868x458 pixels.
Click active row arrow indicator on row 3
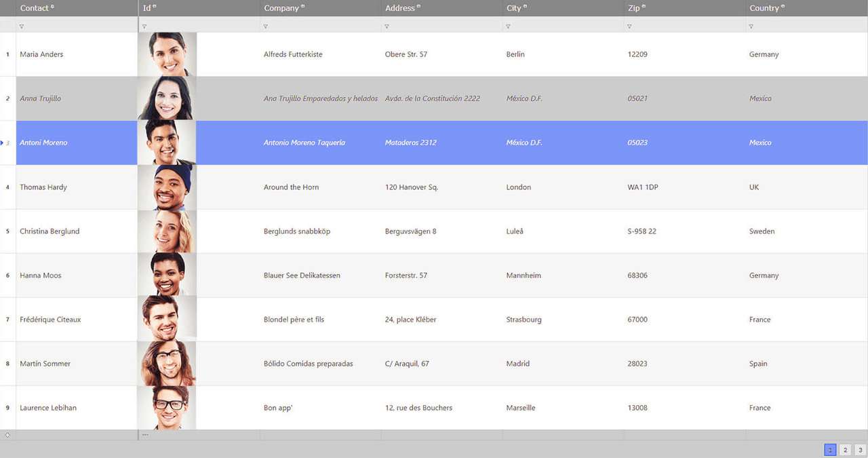point(2,142)
